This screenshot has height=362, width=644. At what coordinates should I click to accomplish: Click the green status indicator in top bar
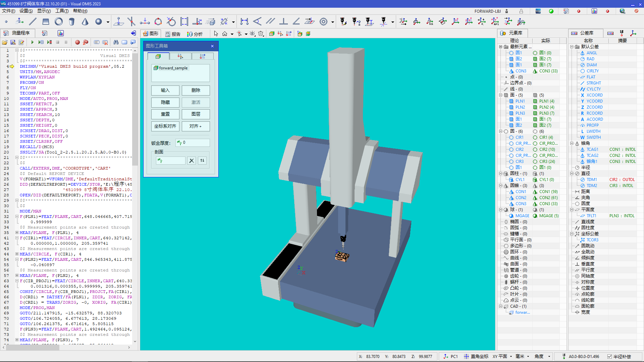click(x=551, y=11)
